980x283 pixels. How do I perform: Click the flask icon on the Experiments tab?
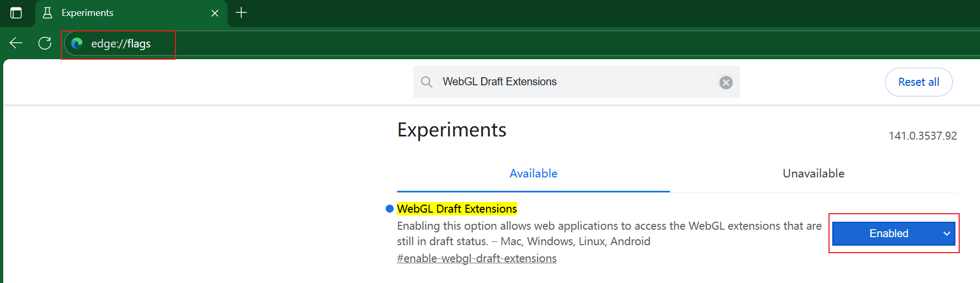[x=47, y=13]
